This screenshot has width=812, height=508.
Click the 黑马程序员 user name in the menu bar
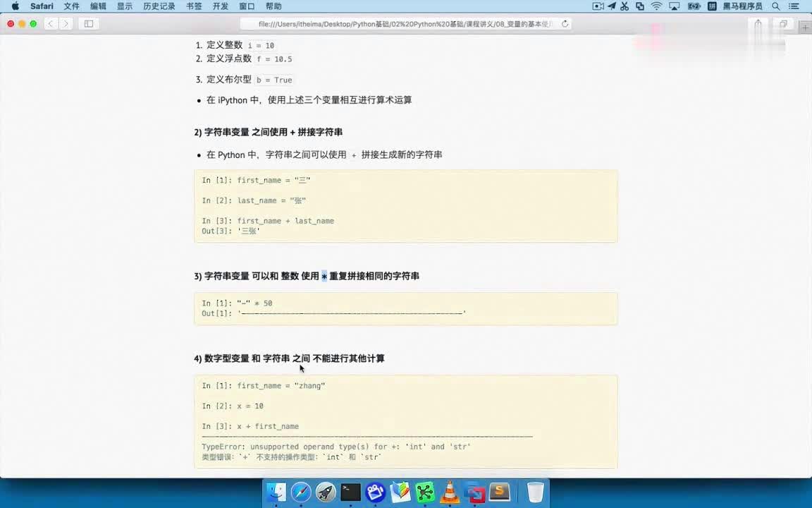(743, 6)
